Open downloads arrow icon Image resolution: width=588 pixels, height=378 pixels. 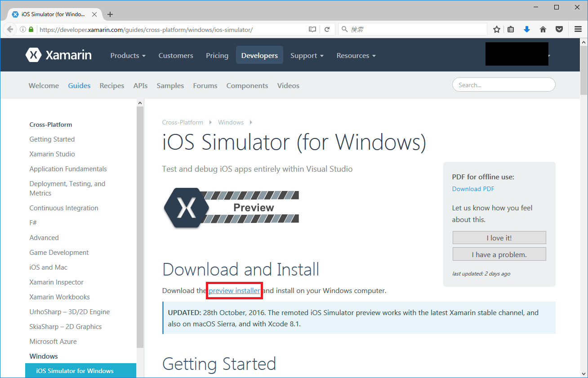pos(527,29)
